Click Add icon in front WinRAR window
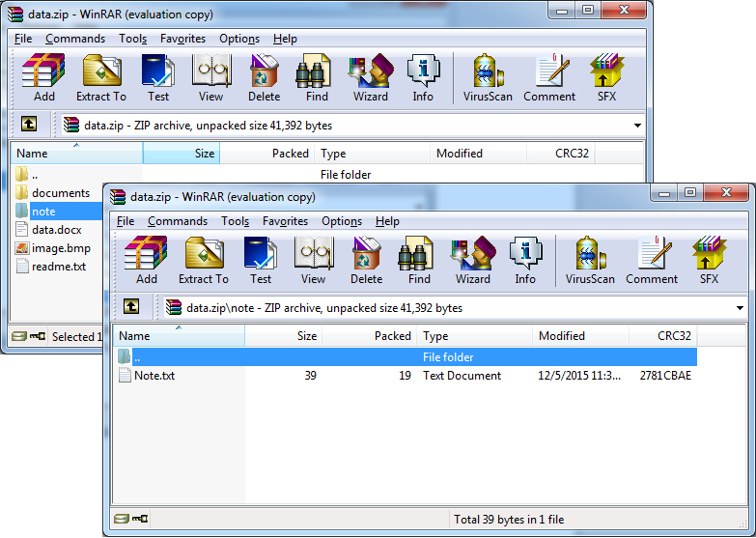 tap(146, 260)
